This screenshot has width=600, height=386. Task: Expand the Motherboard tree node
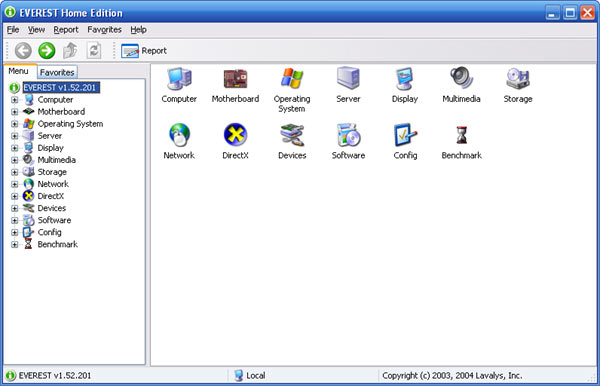15,112
